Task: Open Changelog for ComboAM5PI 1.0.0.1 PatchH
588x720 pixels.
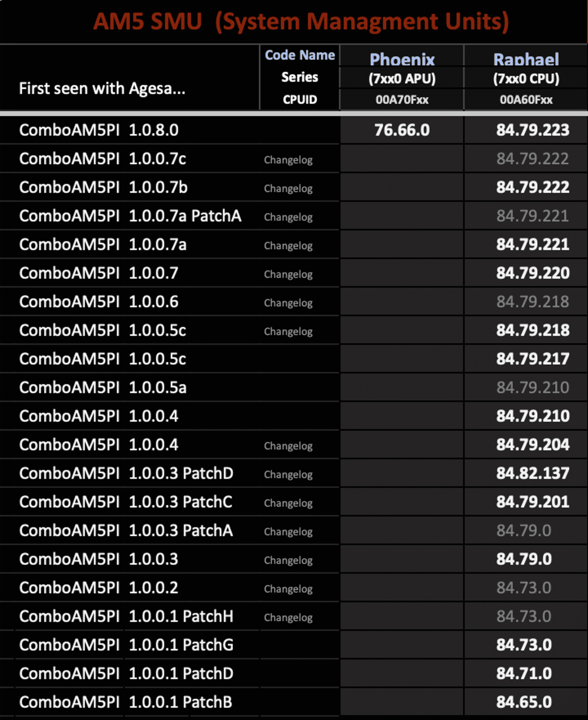Action: click(288, 617)
